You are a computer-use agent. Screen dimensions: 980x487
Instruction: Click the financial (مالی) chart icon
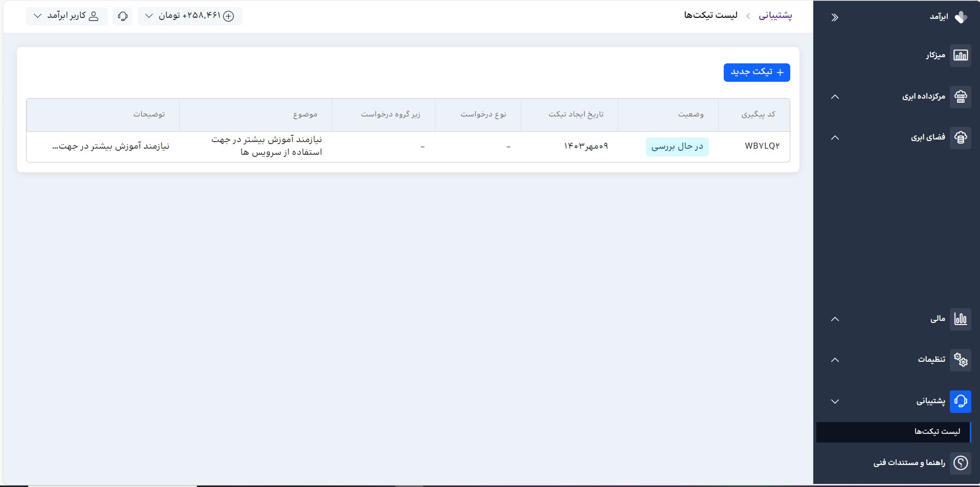tap(961, 319)
